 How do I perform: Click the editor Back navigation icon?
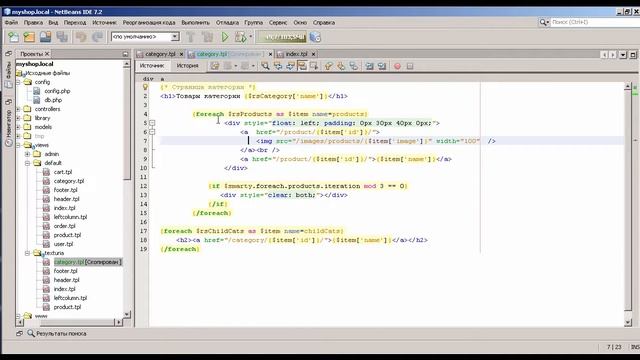coord(227,66)
